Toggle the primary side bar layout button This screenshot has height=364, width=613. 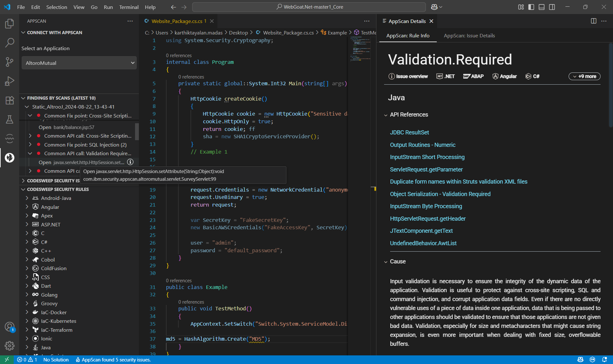coord(531,7)
